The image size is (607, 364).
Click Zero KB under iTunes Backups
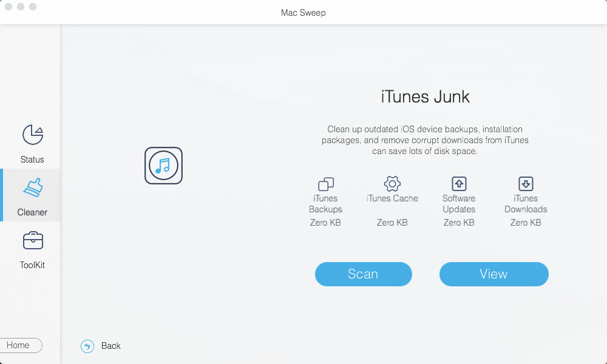click(x=325, y=223)
